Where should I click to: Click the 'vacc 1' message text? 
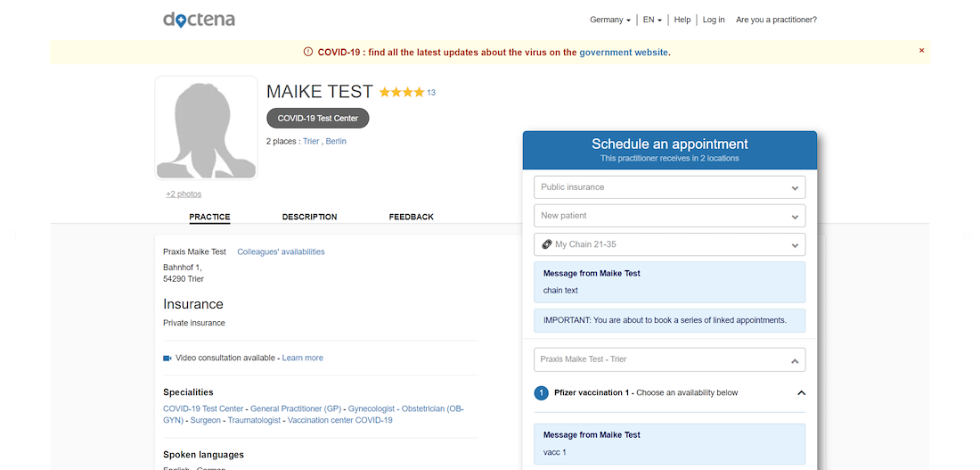554,452
